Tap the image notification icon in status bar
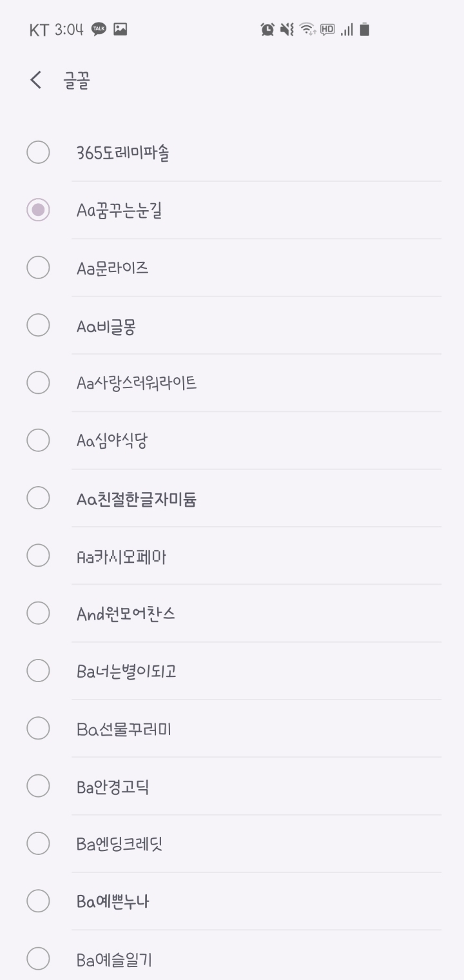The image size is (464, 980). 120,29
